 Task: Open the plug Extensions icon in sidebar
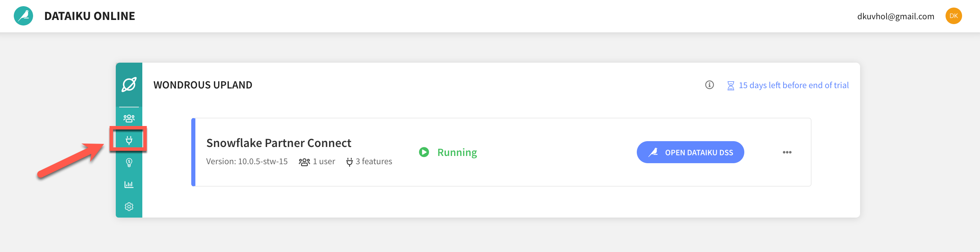[129, 140]
